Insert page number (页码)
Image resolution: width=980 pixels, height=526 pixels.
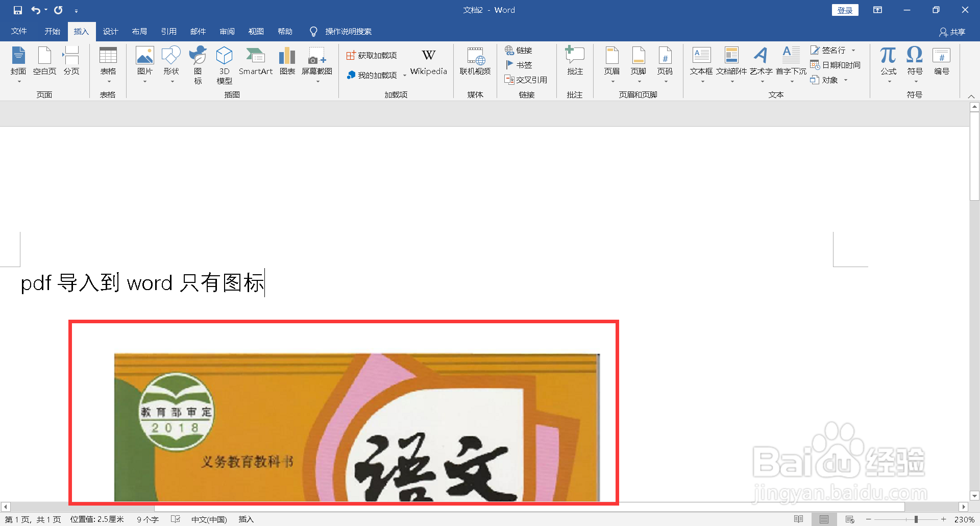[665, 65]
